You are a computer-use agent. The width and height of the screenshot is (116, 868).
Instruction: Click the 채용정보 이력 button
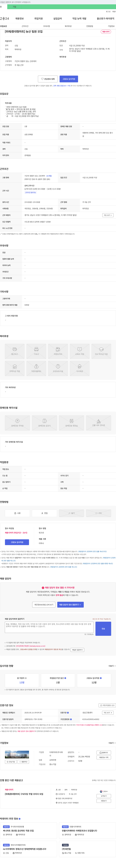tap(104, 757)
